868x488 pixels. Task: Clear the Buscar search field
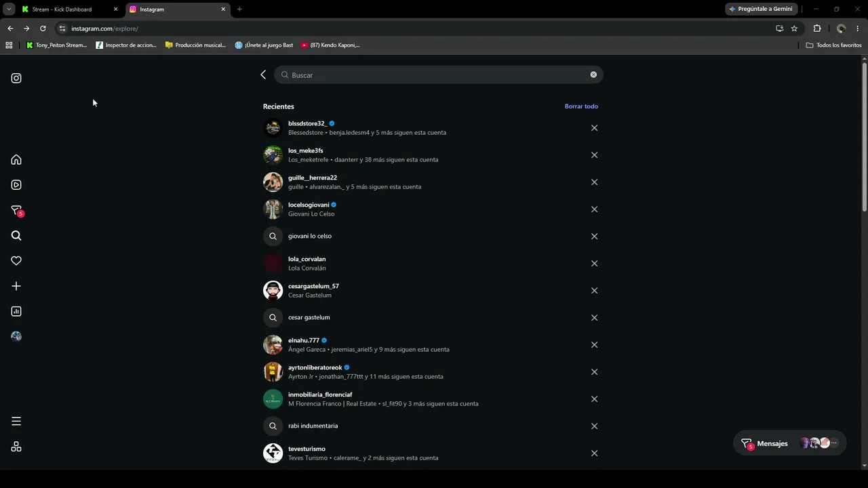[593, 75]
